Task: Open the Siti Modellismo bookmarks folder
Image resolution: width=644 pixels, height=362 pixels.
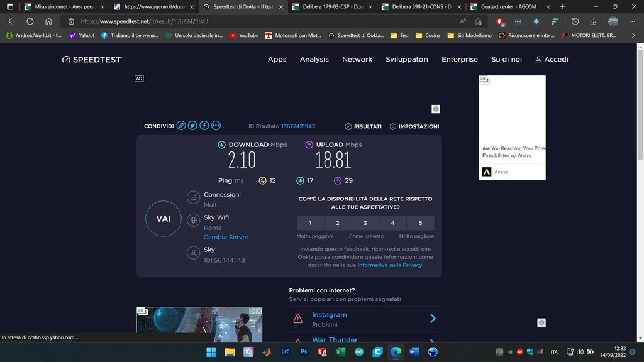Action: pos(469,35)
